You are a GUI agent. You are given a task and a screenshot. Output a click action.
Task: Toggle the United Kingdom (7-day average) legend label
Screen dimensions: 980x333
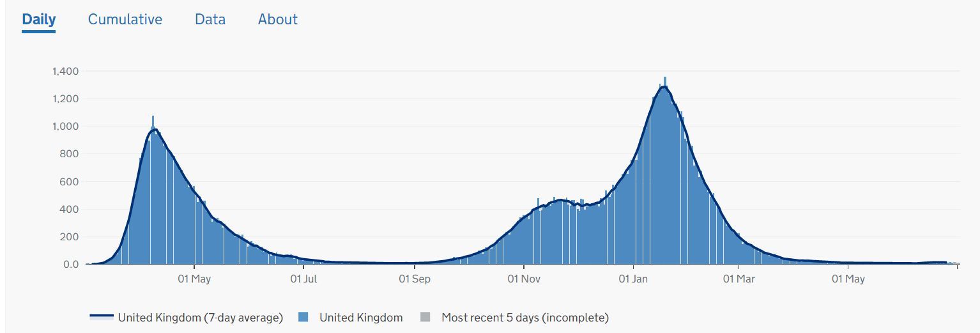[x=200, y=317]
